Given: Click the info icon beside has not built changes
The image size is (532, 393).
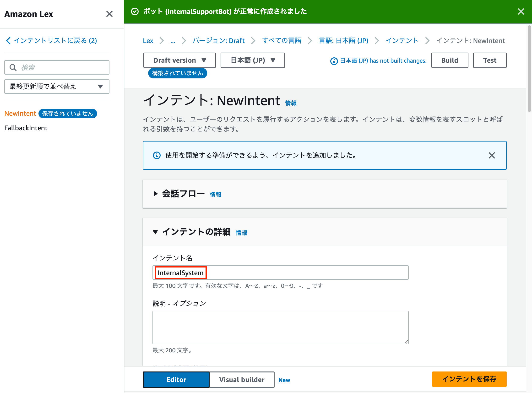Looking at the screenshot, I should tap(334, 61).
